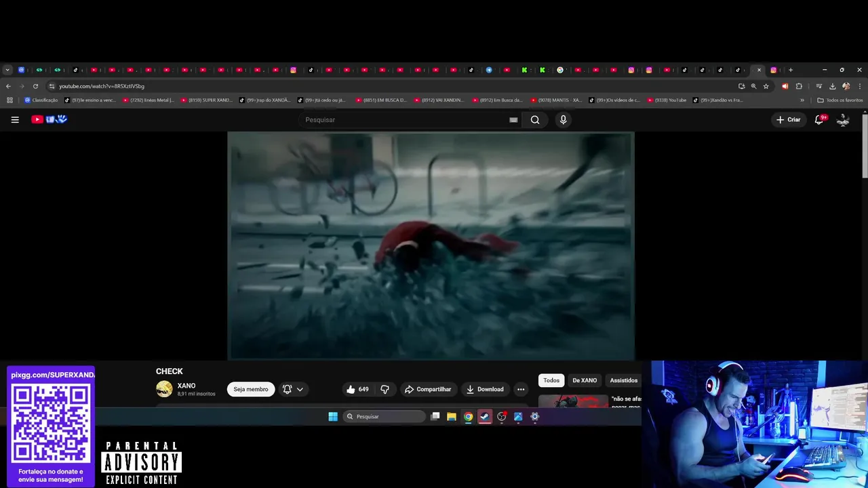The height and width of the screenshot is (488, 868).
Task: Open the YouTube hamburger guide menu
Action: (x=15, y=120)
